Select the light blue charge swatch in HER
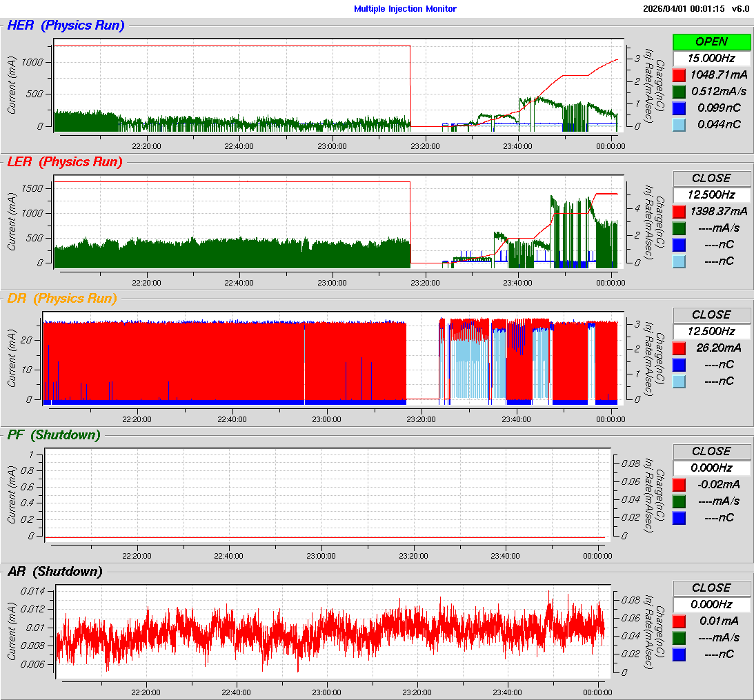The width and height of the screenshot is (754, 700). tap(679, 124)
